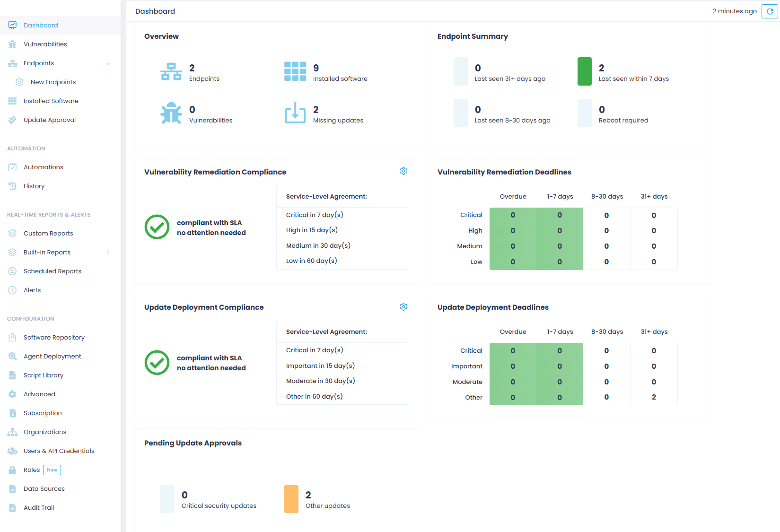Click the Missing updates download icon
This screenshot has width=780, height=532.
[x=295, y=113]
